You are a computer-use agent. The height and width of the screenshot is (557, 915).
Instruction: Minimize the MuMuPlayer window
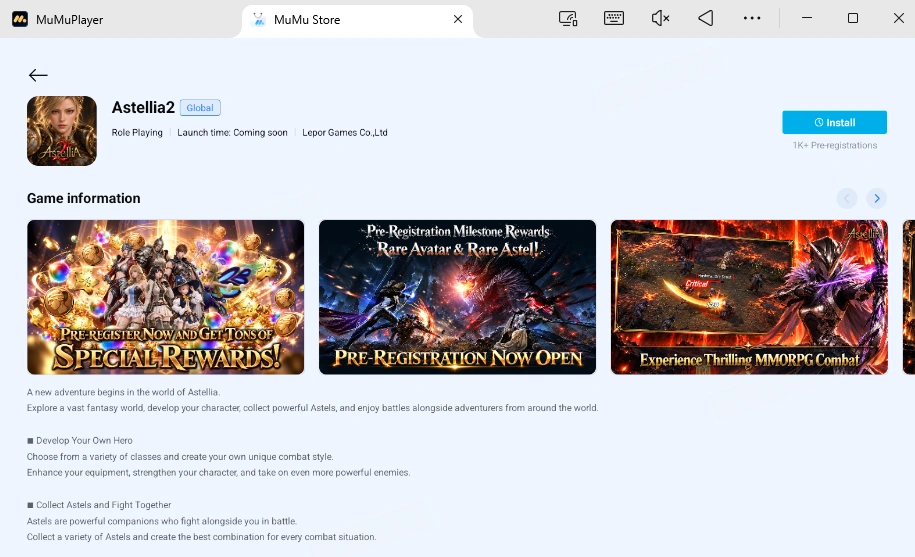tap(807, 18)
